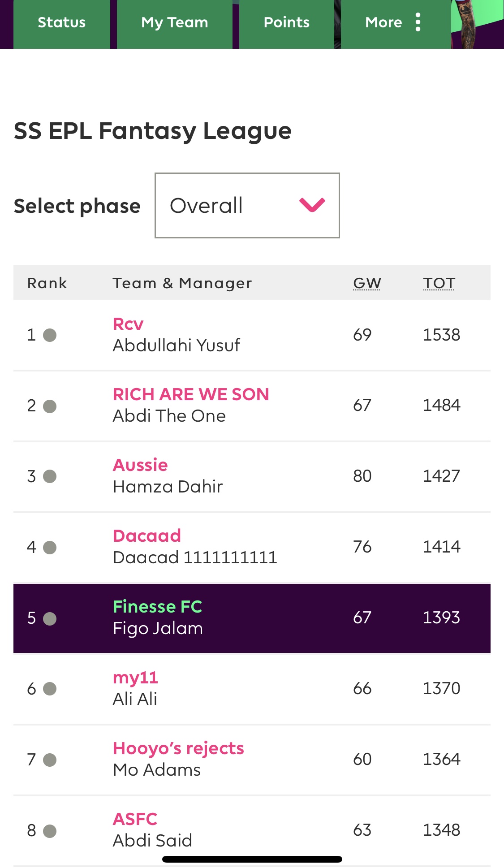This screenshot has height=868, width=504.
Task: Go to the My Team tab
Action: pyautogui.click(x=175, y=23)
